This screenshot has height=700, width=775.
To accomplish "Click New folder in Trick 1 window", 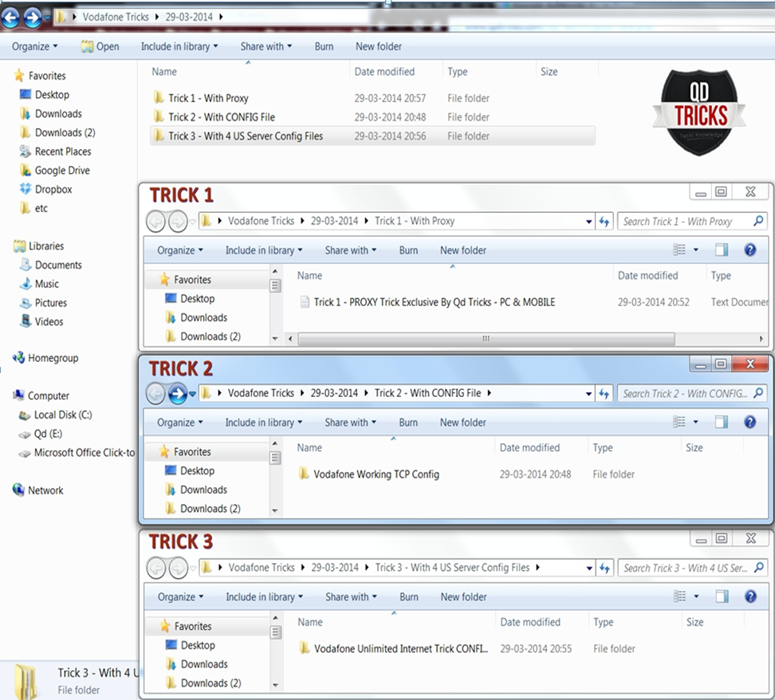I will (463, 250).
